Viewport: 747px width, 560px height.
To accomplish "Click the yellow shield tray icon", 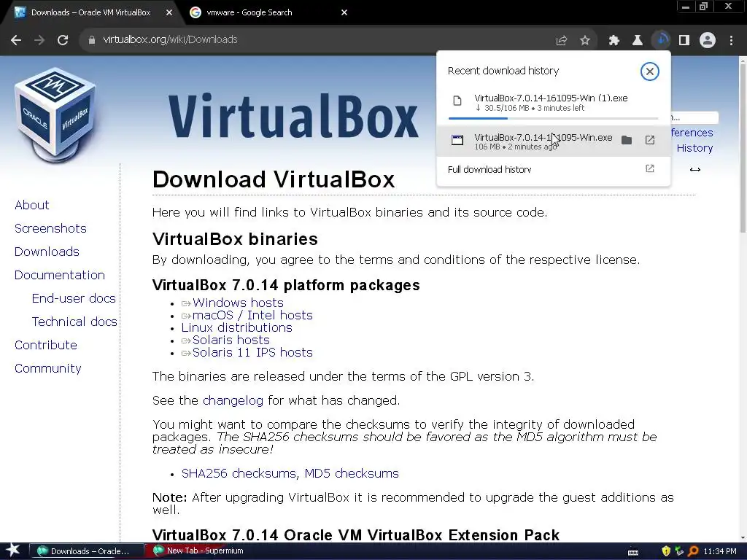I will tap(666, 551).
